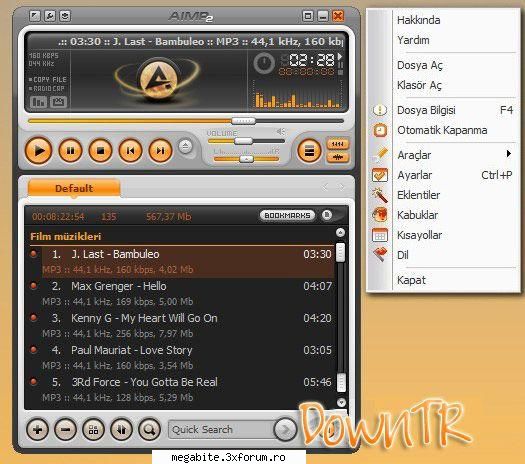Open the main menu icon in title bar
Viewport: 525px width, 464px height.
click(34, 16)
